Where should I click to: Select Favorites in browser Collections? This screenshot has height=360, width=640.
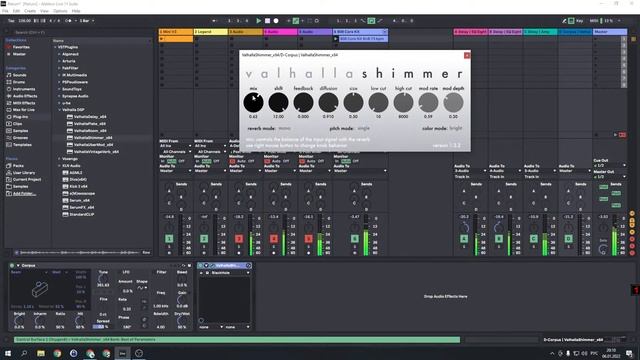[x=21, y=47]
